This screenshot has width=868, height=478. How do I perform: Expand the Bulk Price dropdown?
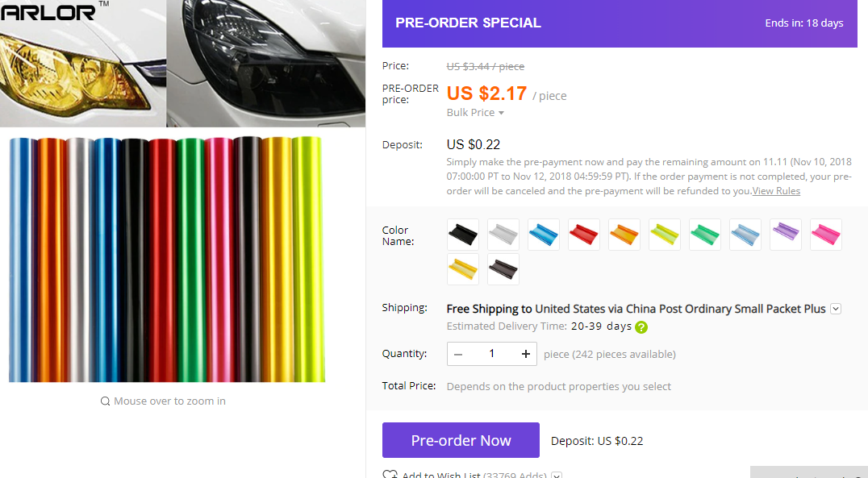475,113
